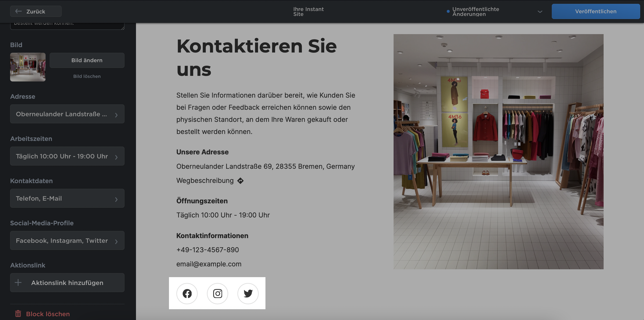Open Social-Media-Profile Facebook, Instagram, Twitter row

click(x=67, y=241)
